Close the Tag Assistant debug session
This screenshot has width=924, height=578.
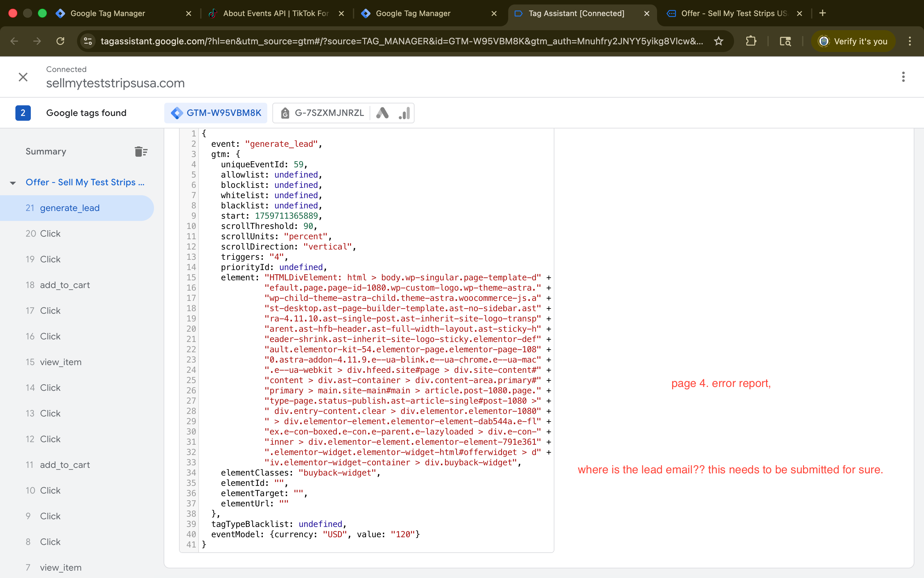point(23,77)
